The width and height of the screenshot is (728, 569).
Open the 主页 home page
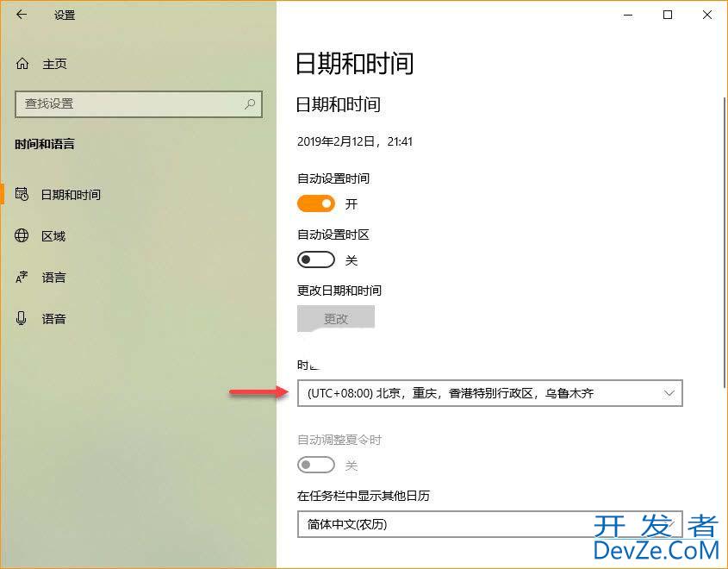tap(55, 64)
